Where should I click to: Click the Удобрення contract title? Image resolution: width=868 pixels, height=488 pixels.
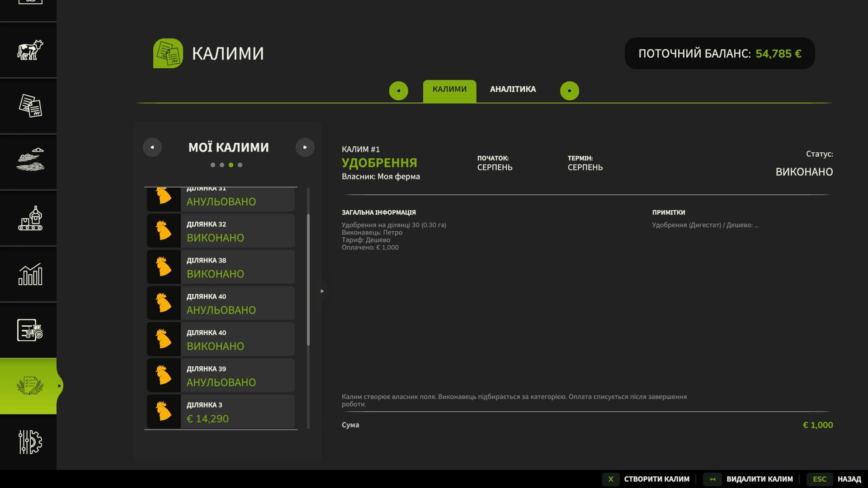379,163
